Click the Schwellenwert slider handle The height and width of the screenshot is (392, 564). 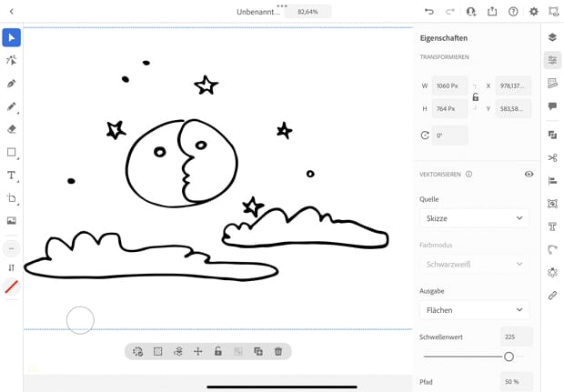(x=509, y=357)
